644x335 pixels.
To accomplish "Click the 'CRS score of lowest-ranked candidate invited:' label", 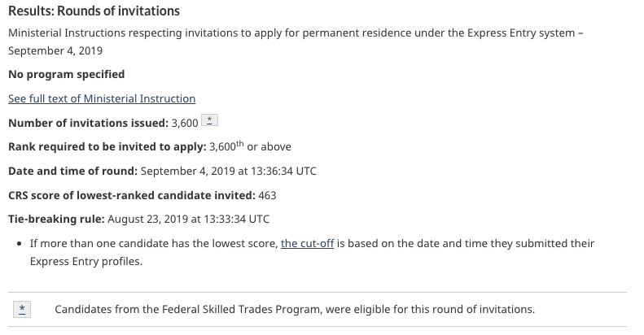I will [132, 195].
